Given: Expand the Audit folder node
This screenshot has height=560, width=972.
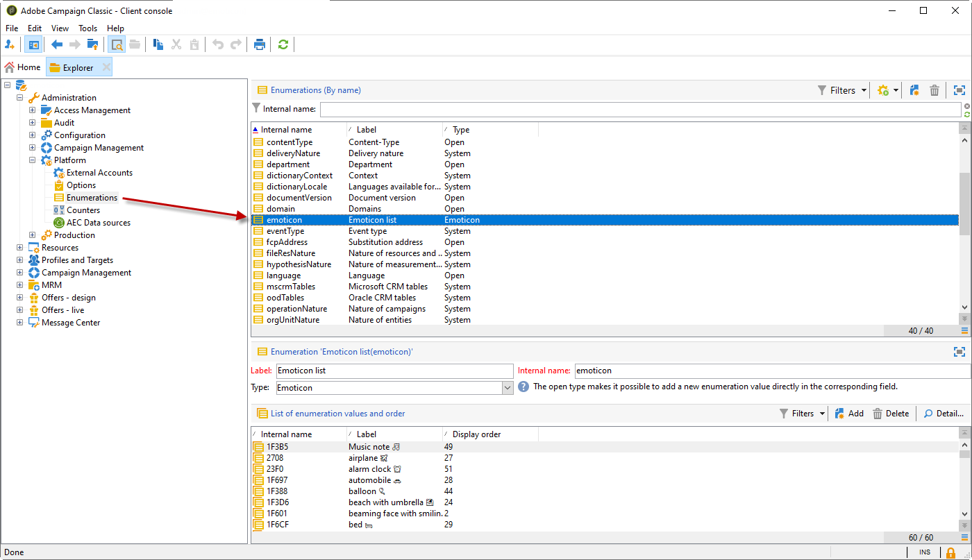Looking at the screenshot, I should point(33,123).
